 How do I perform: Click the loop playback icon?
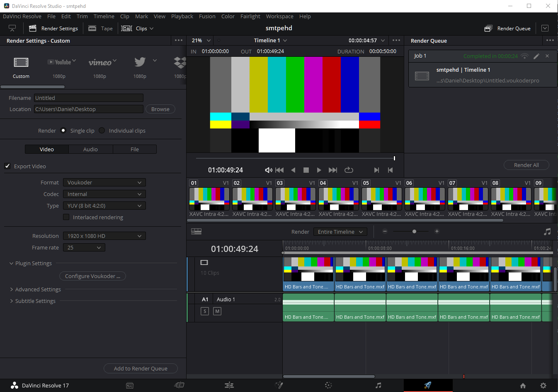[349, 170]
